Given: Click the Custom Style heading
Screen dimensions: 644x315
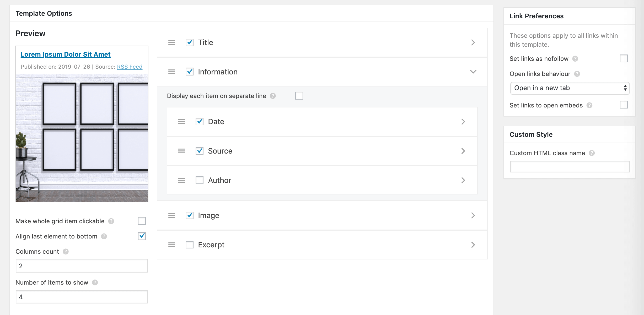Looking at the screenshot, I should [531, 134].
